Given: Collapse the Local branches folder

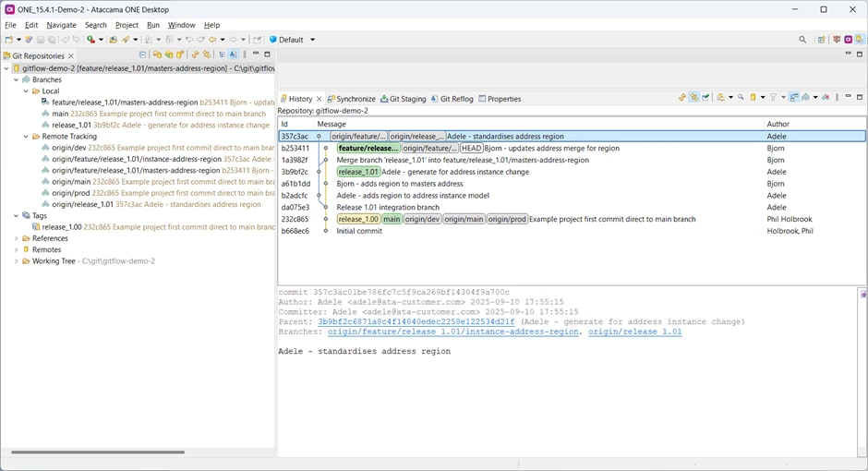Looking at the screenshot, I should tap(26, 91).
